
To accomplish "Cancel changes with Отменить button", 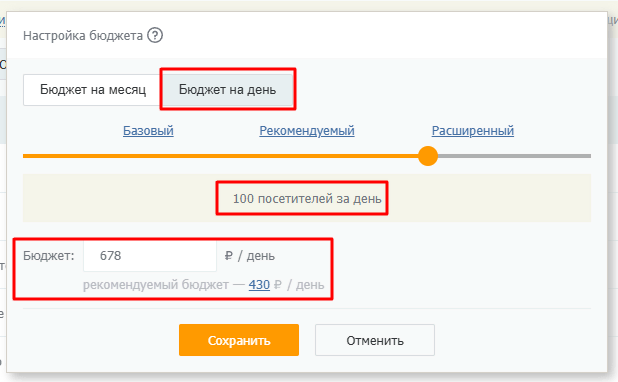I will click(x=375, y=340).
